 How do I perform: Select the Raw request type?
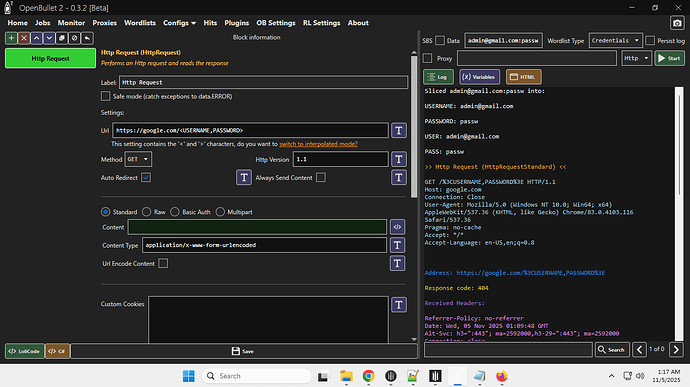point(147,212)
